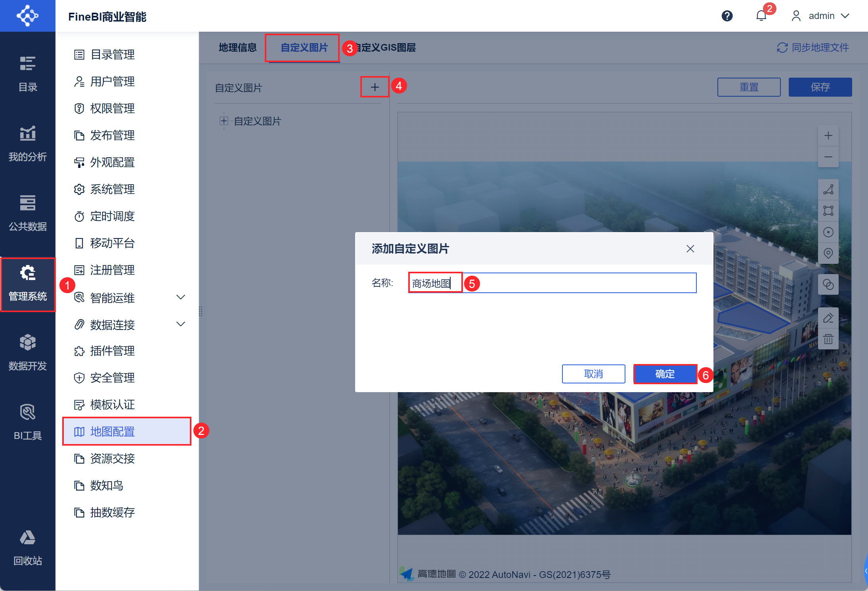Click the edit pencil map tool

[828, 318]
